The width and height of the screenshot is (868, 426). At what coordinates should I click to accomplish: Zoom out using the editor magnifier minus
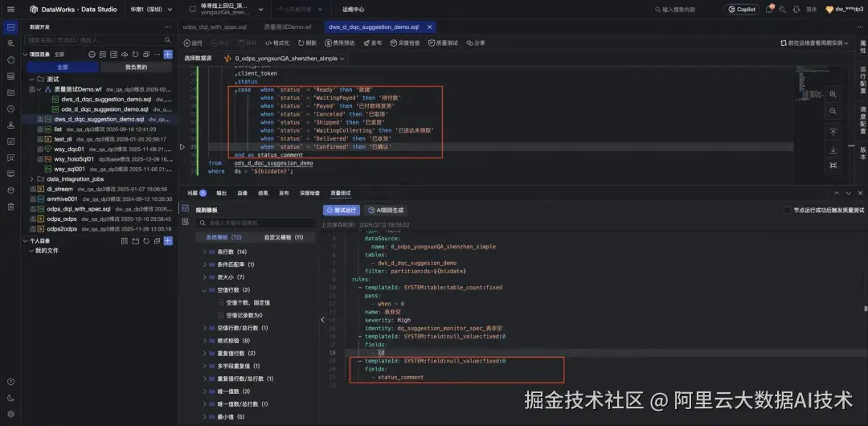click(x=833, y=112)
